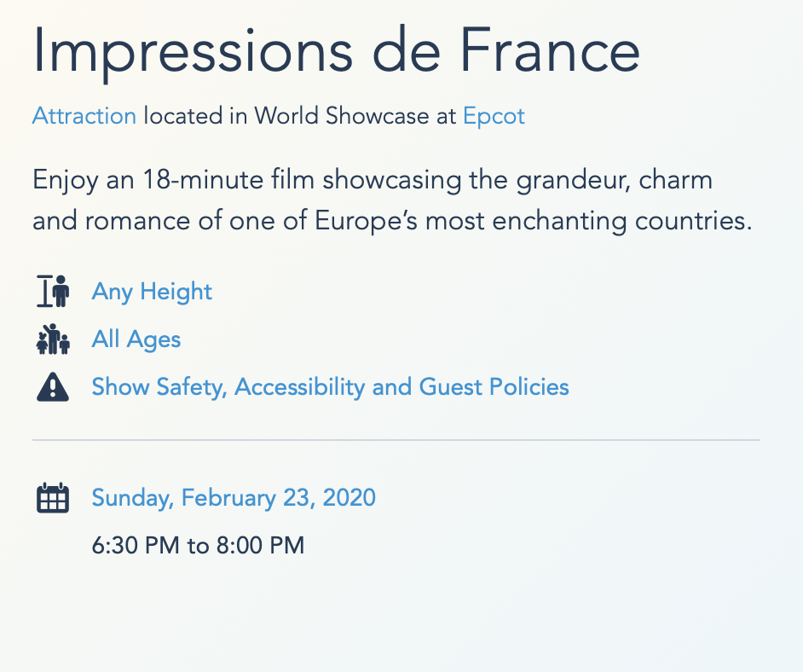Click the height requirement icon
The image size is (803, 672).
tap(52, 292)
